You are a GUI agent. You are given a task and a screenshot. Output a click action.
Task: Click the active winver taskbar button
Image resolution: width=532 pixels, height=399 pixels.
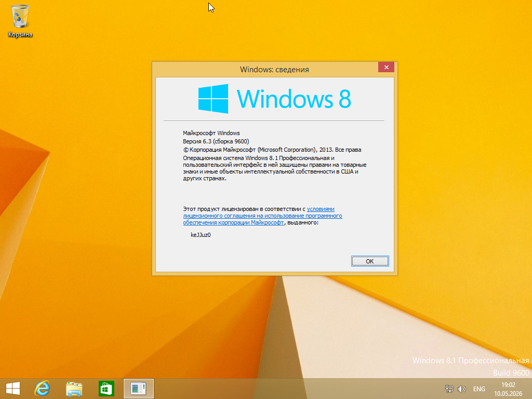pos(138,389)
